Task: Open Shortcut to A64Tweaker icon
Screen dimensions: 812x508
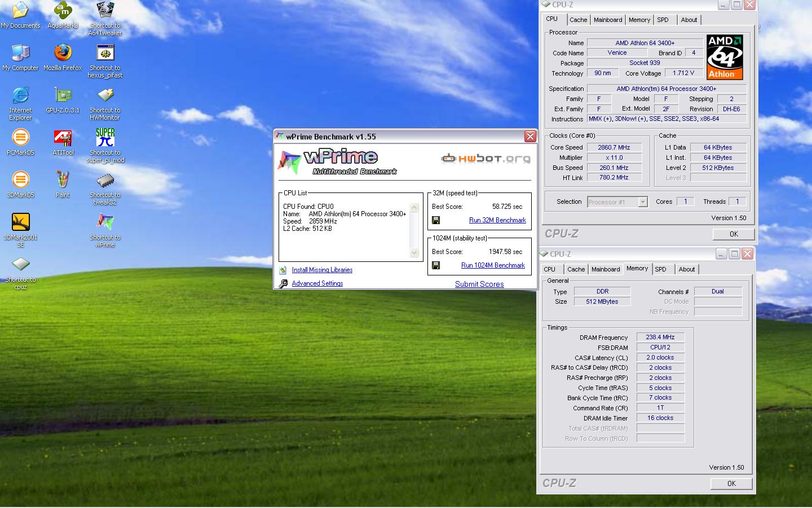Action: click(x=105, y=19)
